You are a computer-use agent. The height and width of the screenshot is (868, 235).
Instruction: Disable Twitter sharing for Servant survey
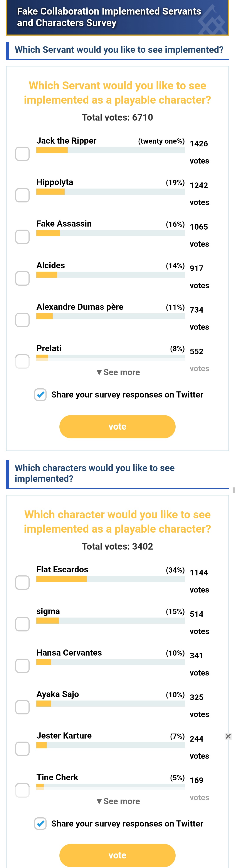[x=40, y=395]
